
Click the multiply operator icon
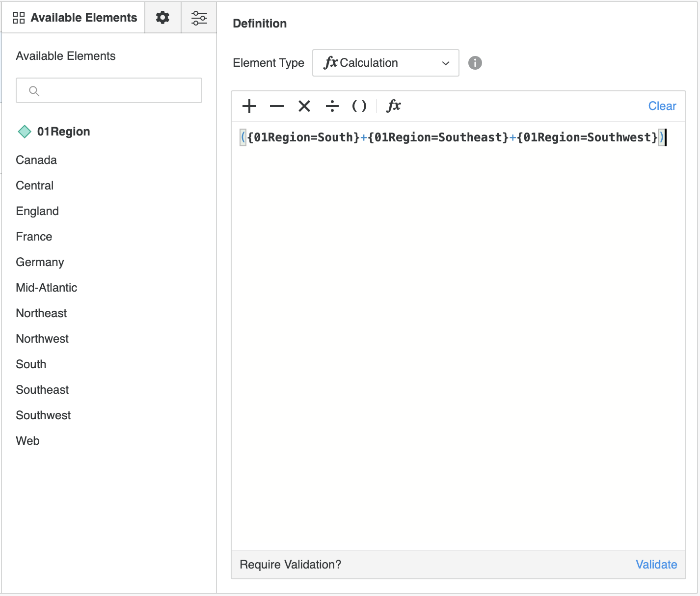click(304, 106)
